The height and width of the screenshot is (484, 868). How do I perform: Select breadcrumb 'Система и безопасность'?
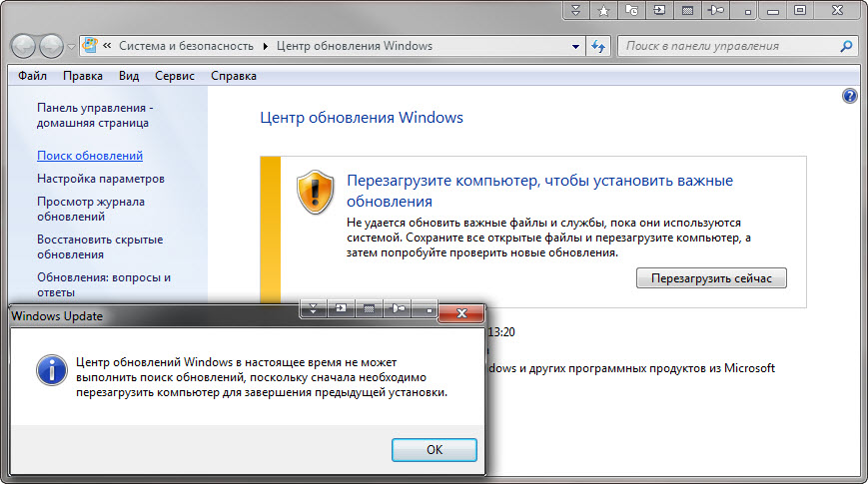(186, 46)
